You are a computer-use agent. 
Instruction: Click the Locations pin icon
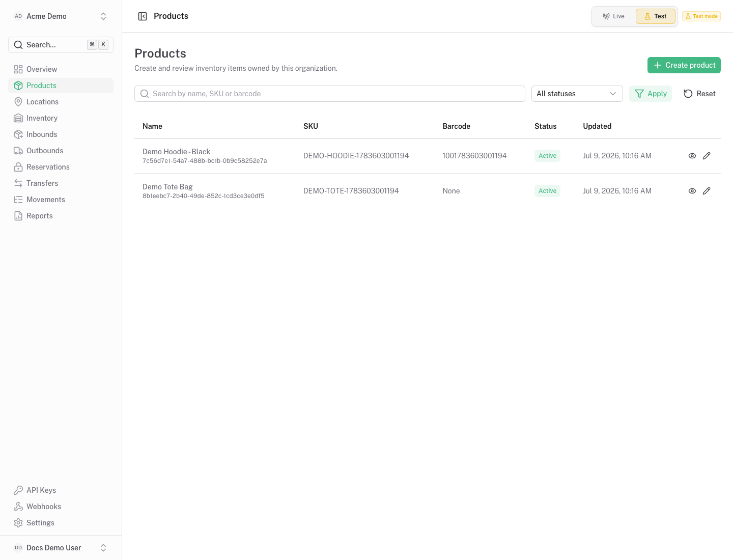click(x=18, y=102)
